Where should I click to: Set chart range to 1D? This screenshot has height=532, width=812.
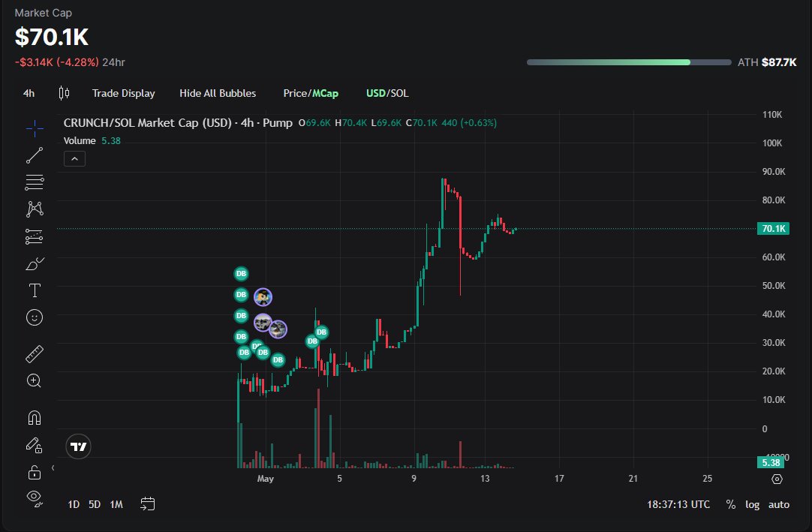click(74, 504)
